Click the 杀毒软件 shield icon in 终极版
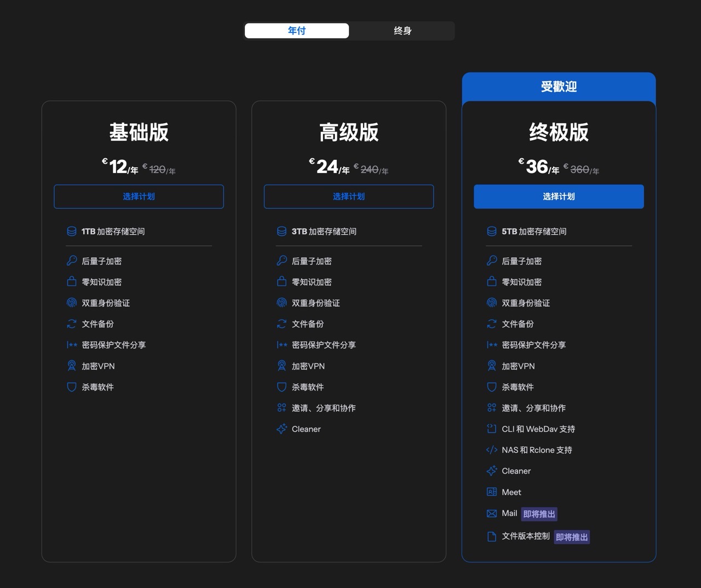701x588 pixels. click(491, 387)
